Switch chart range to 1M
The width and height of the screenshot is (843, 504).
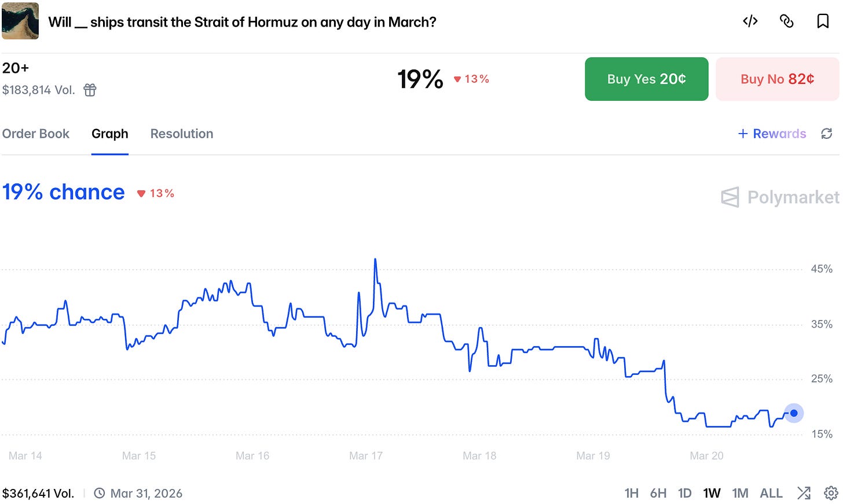[x=740, y=493]
